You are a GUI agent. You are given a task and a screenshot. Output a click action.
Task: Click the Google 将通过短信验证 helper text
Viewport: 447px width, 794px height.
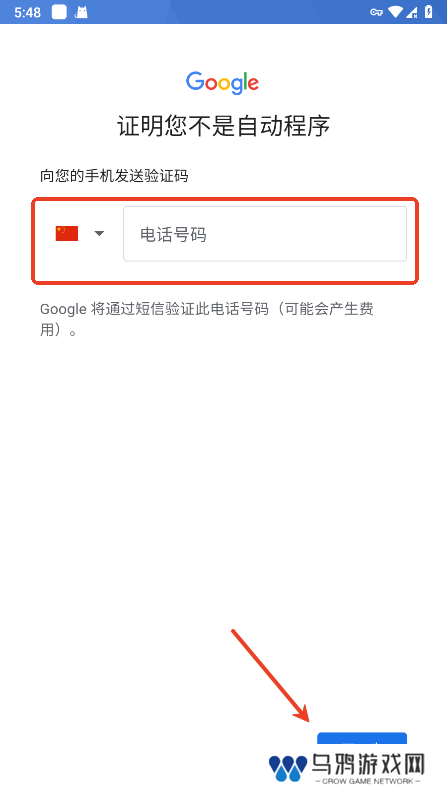207,319
